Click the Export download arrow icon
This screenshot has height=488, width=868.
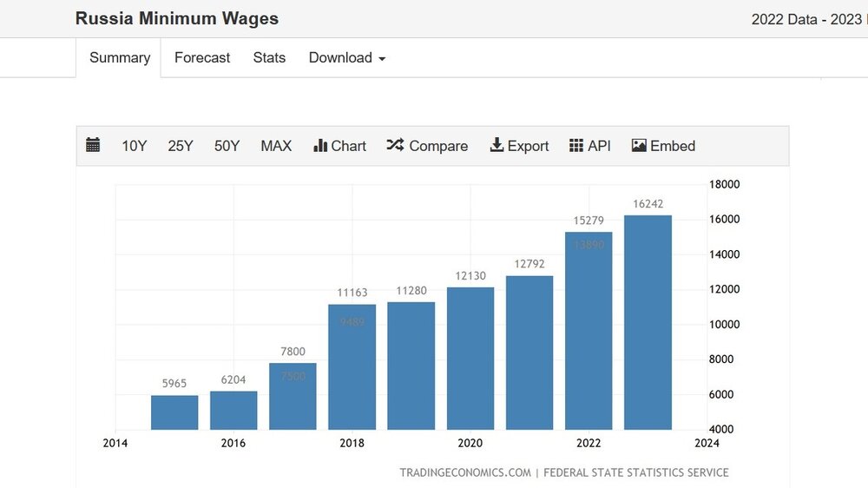[496, 146]
